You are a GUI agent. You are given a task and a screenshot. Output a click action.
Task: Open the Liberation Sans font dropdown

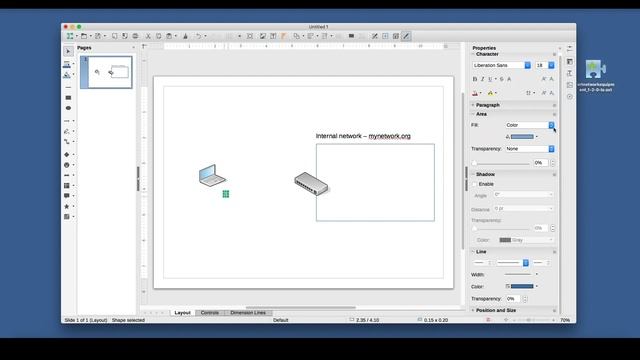point(527,65)
